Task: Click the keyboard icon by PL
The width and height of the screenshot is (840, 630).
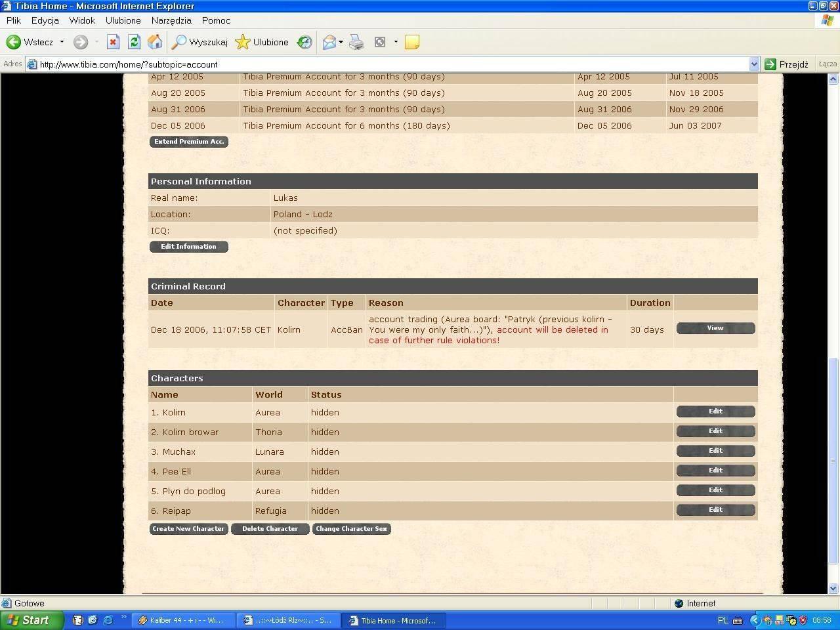Action: pos(738,620)
